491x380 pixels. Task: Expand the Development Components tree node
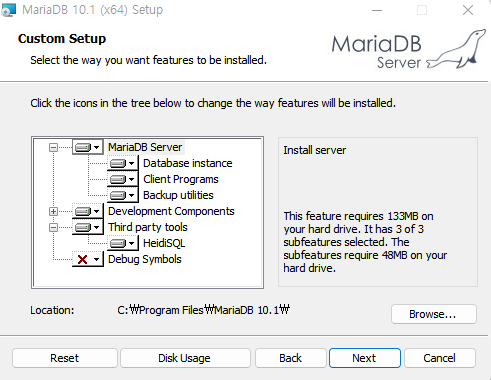53,211
